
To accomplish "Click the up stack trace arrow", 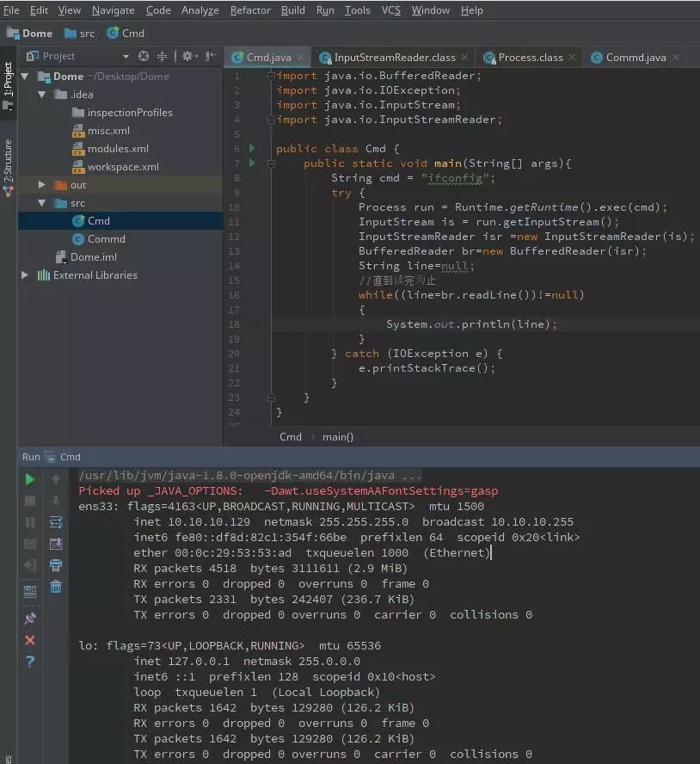I will (56, 479).
